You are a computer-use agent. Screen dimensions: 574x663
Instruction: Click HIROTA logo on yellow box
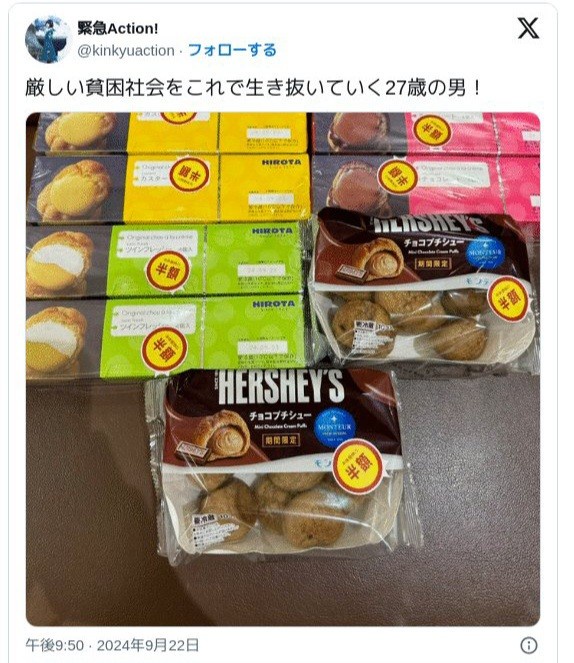pos(281,162)
